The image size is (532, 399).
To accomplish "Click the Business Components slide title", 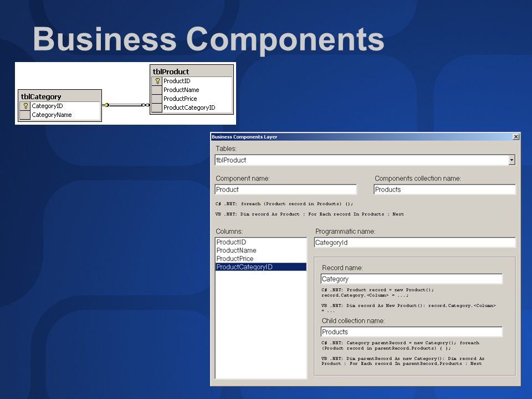I will pos(208,39).
